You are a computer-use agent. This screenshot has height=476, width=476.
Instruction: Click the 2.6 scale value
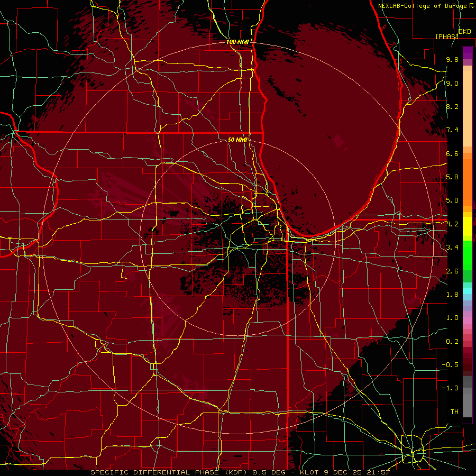(452, 271)
